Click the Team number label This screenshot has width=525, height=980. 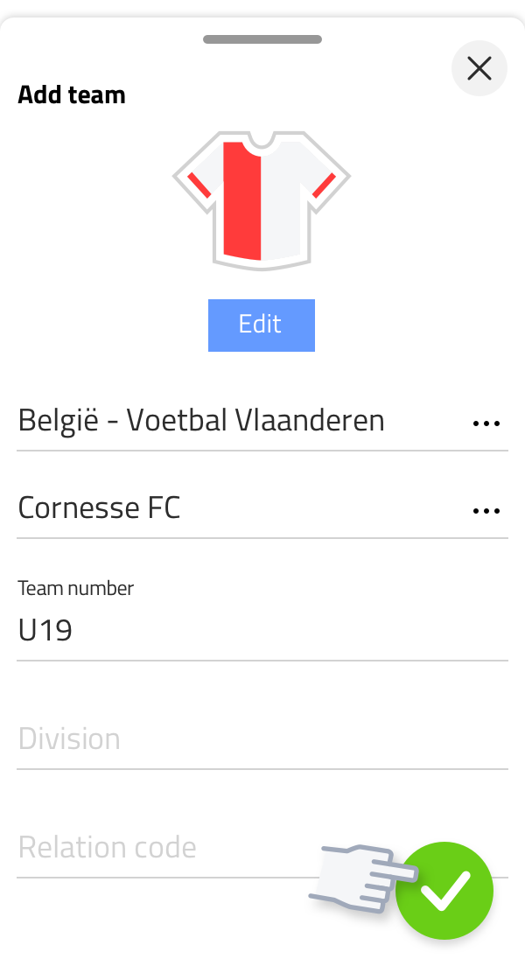tap(75, 588)
